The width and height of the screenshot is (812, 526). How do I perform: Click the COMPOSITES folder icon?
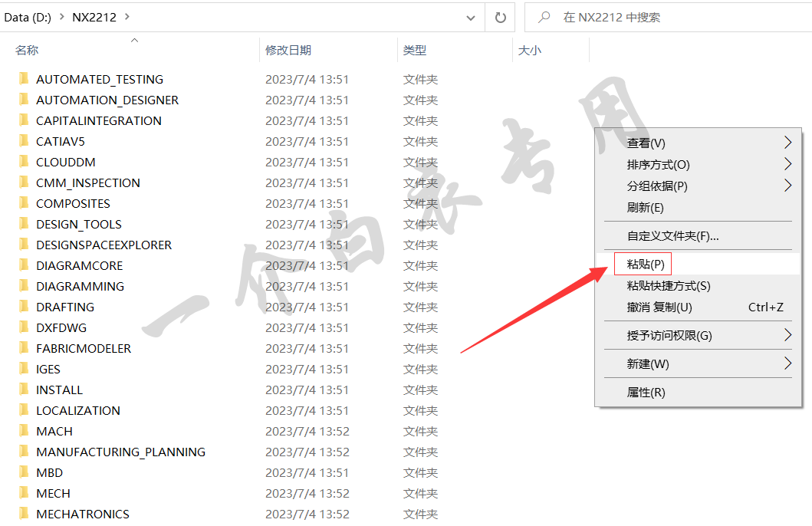click(x=23, y=203)
